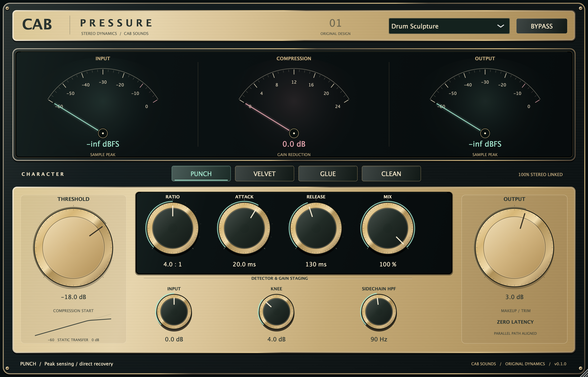Open the Drum Sculpture preset dropdown

(449, 26)
